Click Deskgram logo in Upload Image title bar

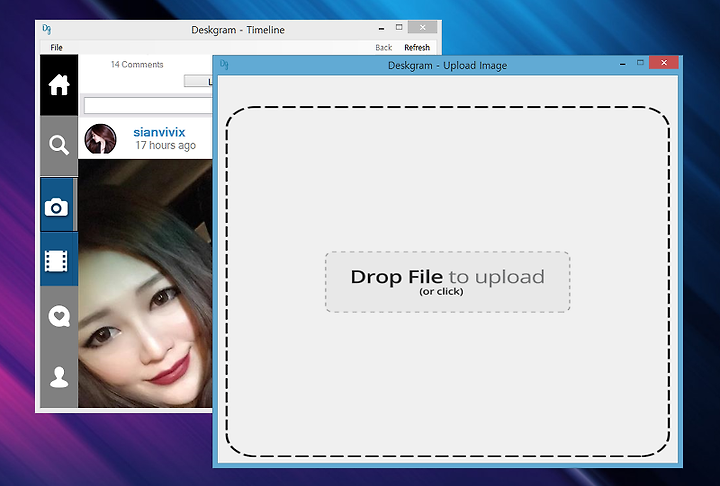click(x=224, y=65)
